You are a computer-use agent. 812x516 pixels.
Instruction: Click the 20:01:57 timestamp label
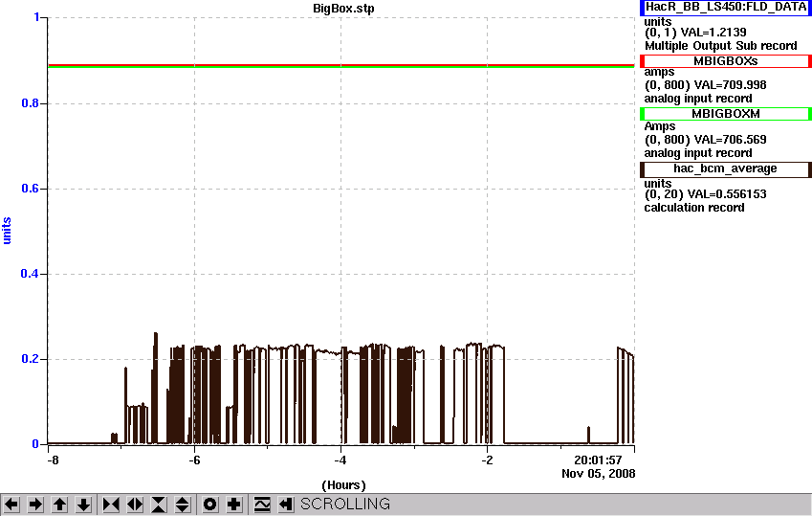coord(598,460)
